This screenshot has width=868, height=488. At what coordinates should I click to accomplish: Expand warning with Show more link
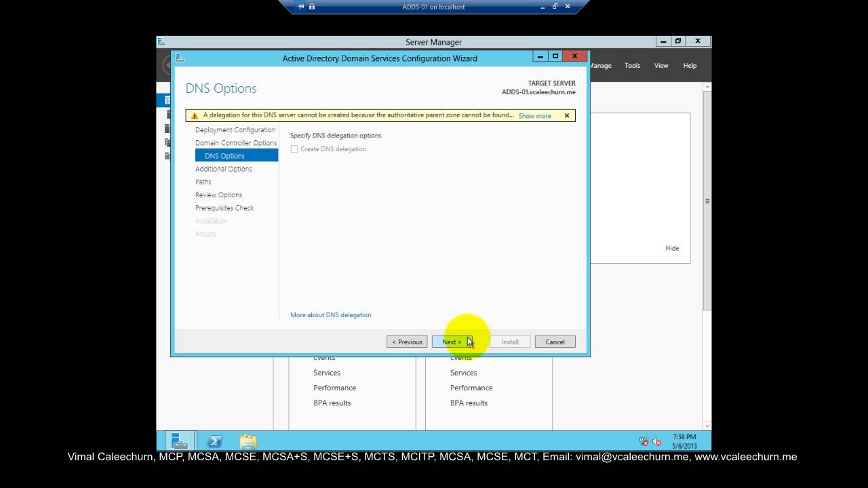click(535, 116)
